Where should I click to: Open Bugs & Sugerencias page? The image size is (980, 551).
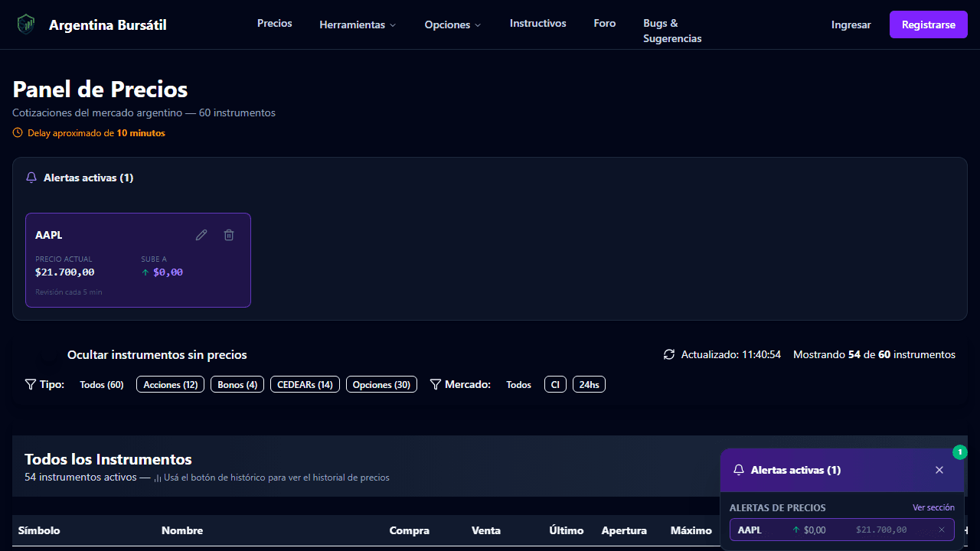tap(672, 31)
